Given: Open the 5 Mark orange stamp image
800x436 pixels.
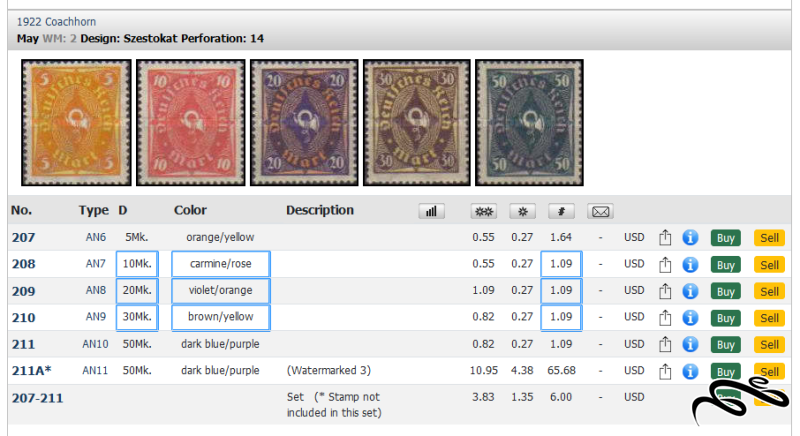Looking at the screenshot, I should point(76,122).
